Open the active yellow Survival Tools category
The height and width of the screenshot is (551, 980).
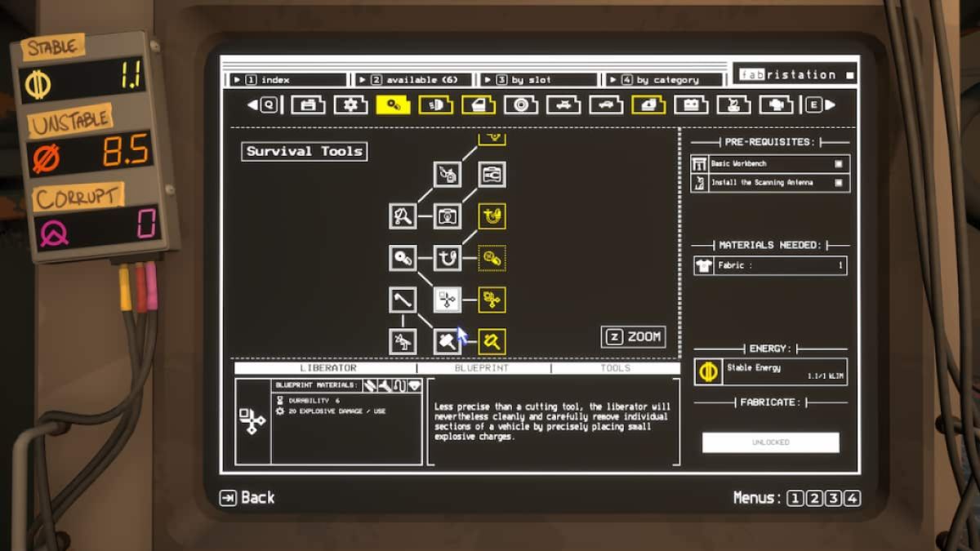(x=393, y=104)
